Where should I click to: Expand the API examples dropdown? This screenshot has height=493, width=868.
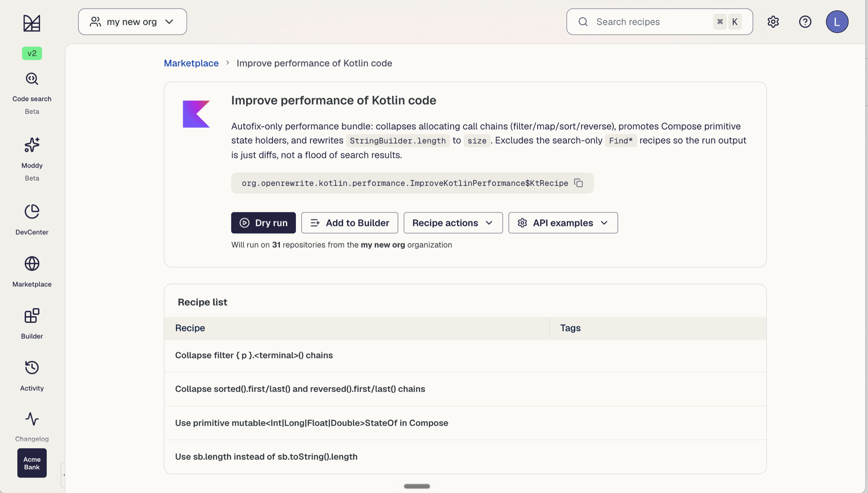coord(563,223)
